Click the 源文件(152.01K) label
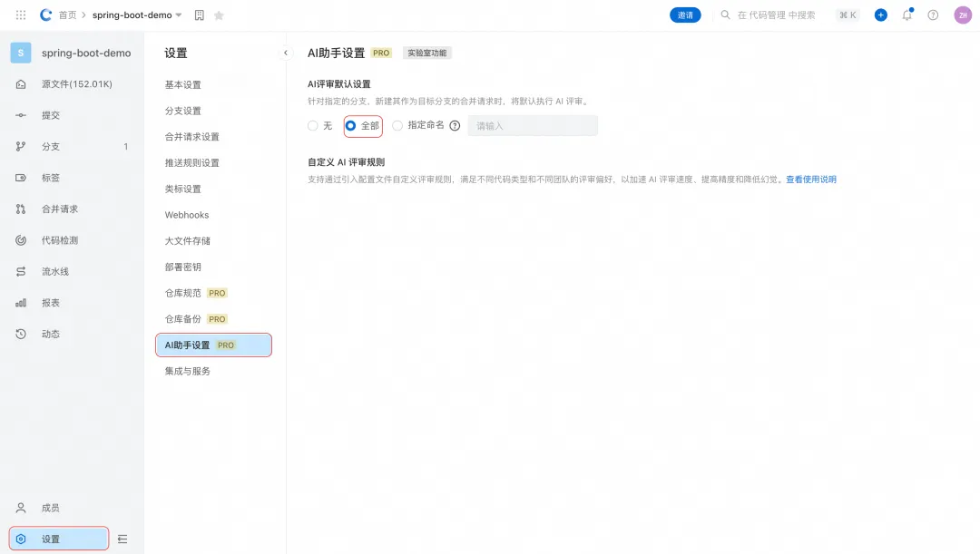This screenshot has height=554, width=980. [77, 84]
